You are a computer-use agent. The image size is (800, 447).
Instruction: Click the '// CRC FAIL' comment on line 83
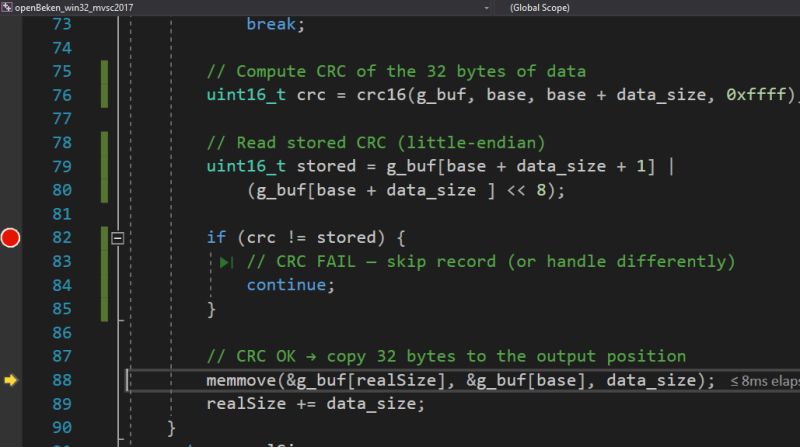pyautogui.click(x=491, y=262)
